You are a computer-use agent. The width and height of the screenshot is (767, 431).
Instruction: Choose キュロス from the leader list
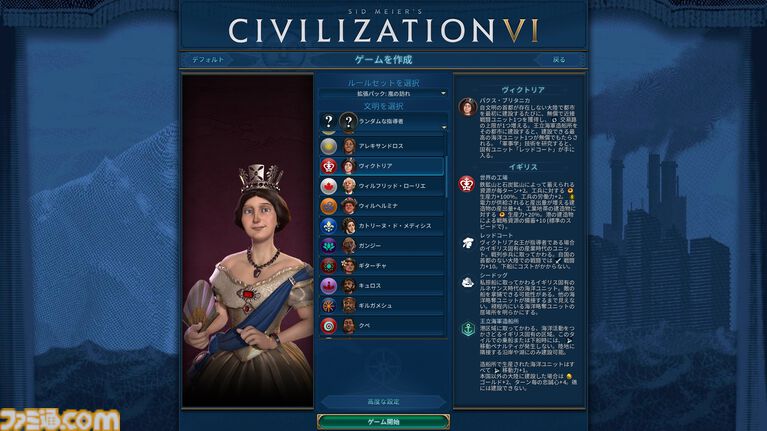coord(382,286)
